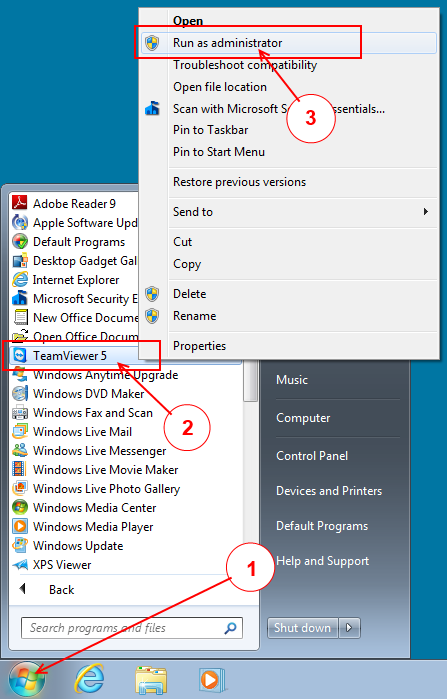Open Control Panel
The height and width of the screenshot is (699, 447).
[x=312, y=456]
